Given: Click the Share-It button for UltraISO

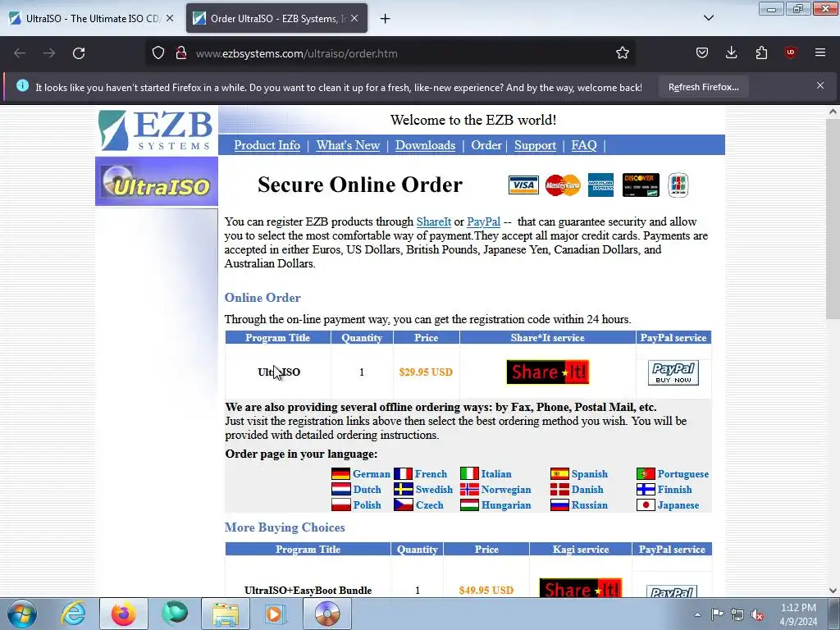Looking at the screenshot, I should point(547,372).
